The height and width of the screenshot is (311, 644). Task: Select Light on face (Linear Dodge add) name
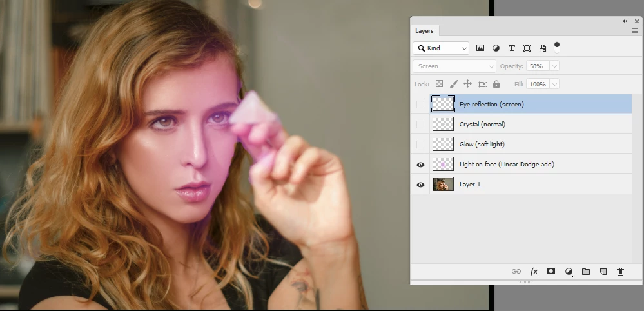pyautogui.click(x=507, y=165)
